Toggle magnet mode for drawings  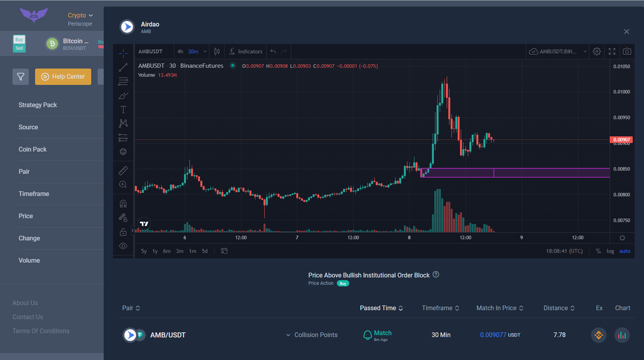pos(123,204)
